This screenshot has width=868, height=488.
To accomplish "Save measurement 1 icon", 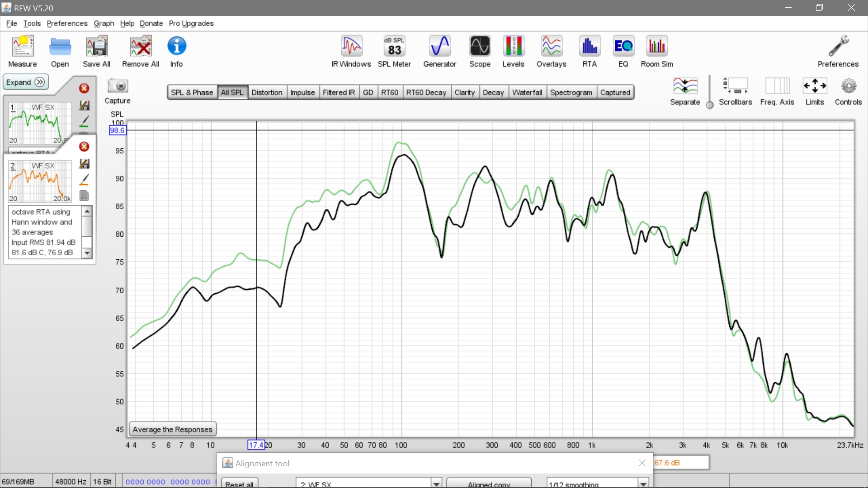I will click(84, 105).
